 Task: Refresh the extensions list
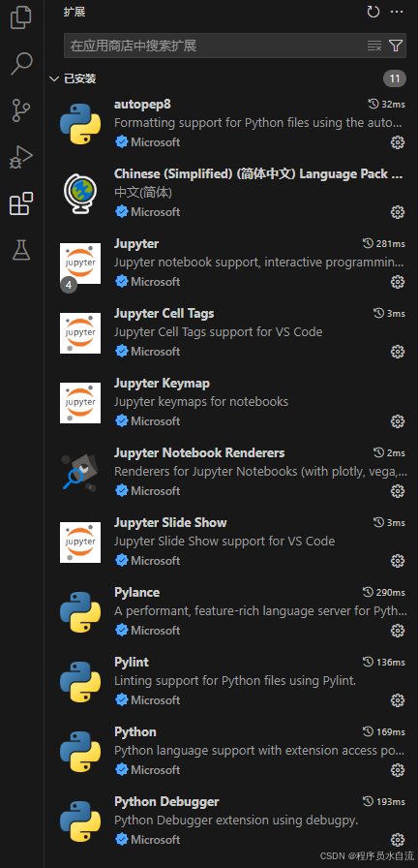pyautogui.click(x=373, y=12)
